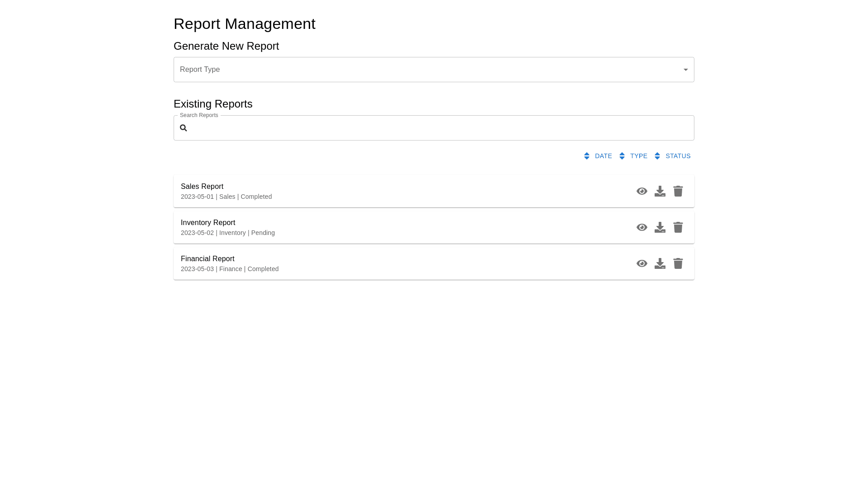View the Financial Report with eye icon

coord(642,263)
